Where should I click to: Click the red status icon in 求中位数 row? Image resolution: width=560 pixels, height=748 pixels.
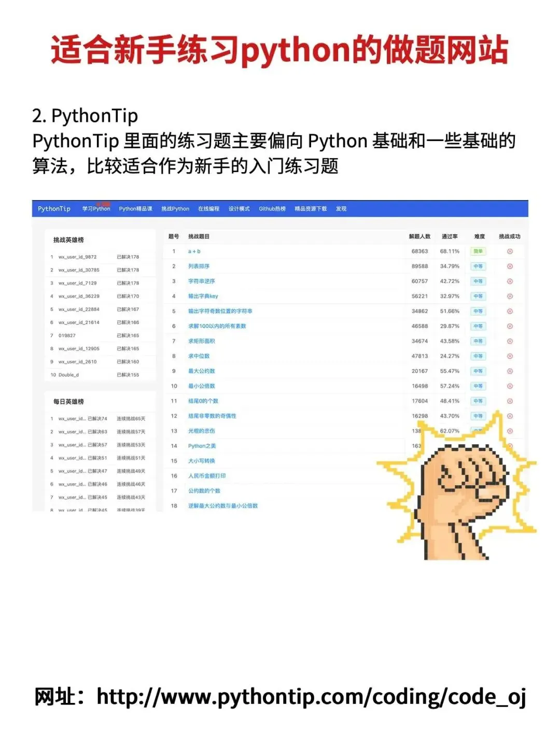click(x=510, y=357)
